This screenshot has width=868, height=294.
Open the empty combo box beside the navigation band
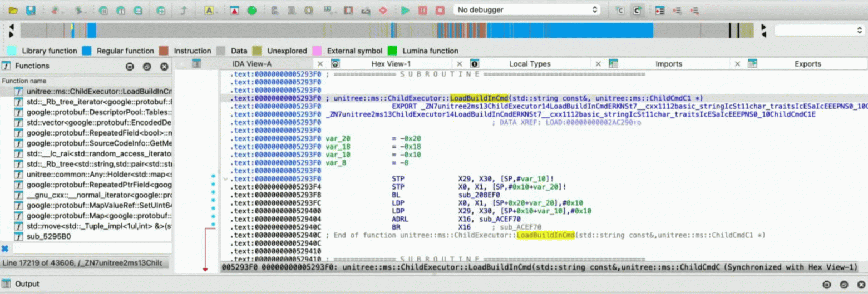click(x=819, y=31)
